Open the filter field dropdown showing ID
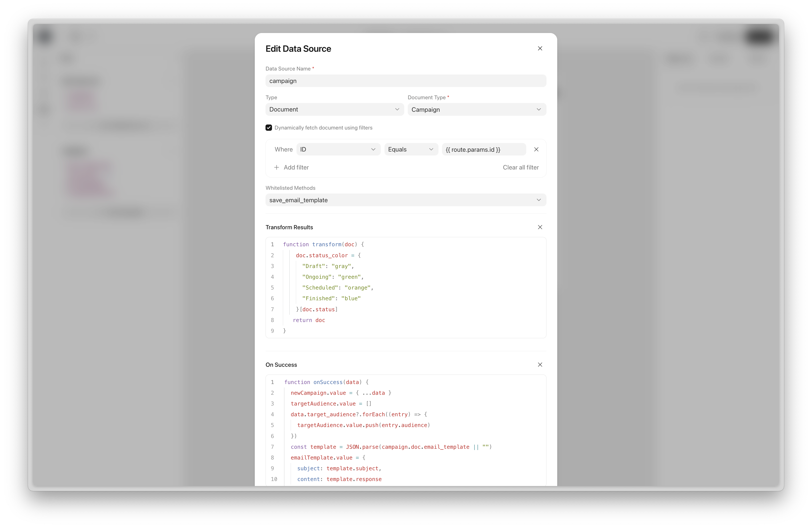812x528 pixels. (x=338, y=149)
